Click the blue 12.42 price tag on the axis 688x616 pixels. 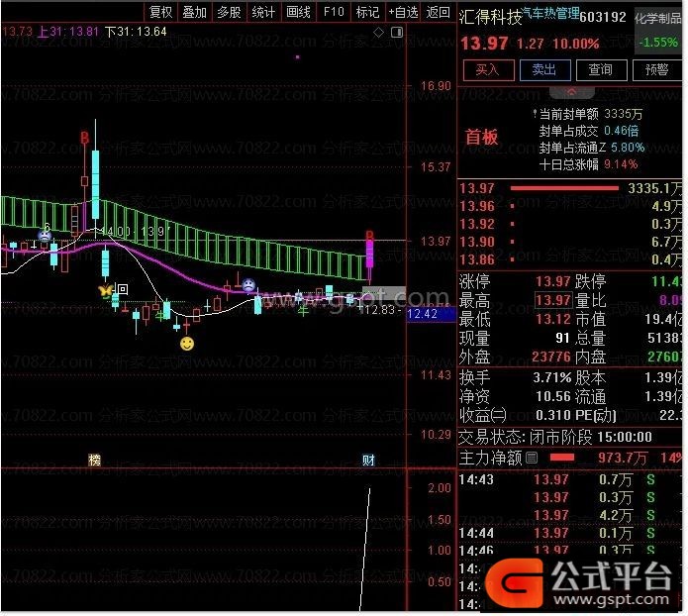point(431,314)
